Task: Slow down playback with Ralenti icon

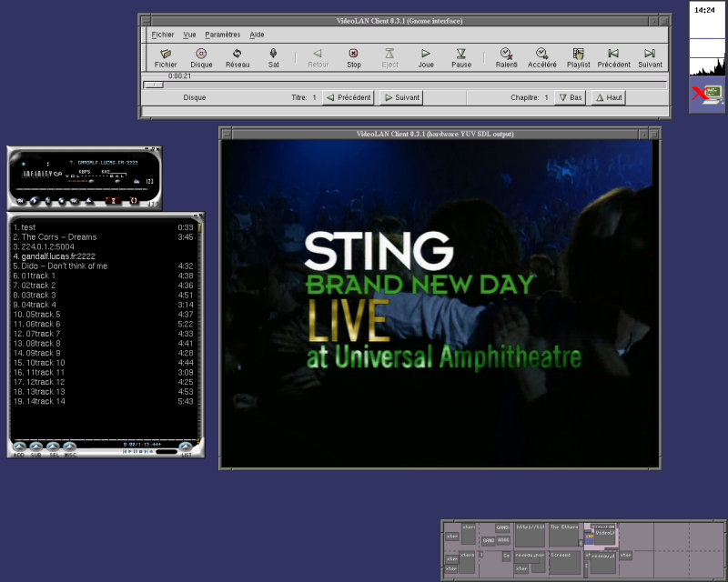Action: click(506, 58)
